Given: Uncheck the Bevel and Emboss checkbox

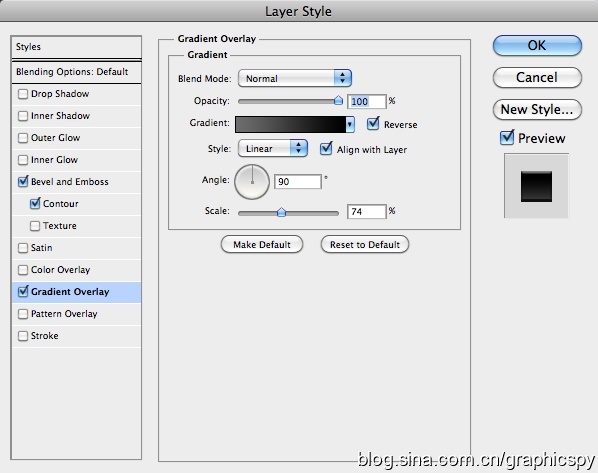Looking at the screenshot, I should tap(23, 182).
